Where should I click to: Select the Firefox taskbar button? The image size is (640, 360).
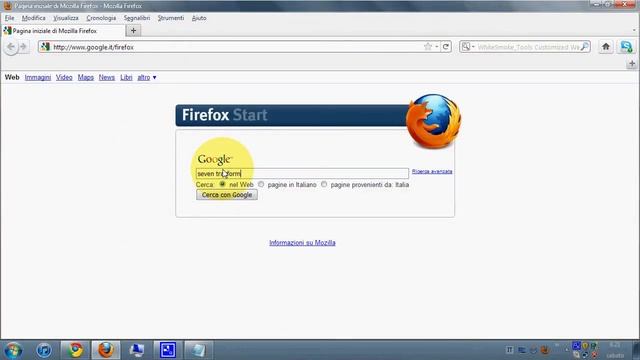click(106, 350)
